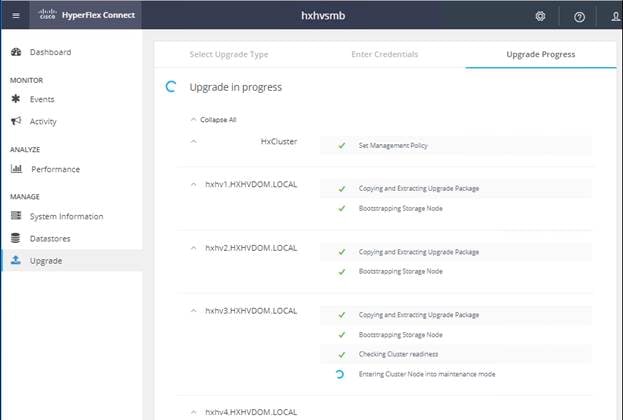Click the Upgrade in progress heading
This screenshot has height=420, width=623.
point(236,87)
